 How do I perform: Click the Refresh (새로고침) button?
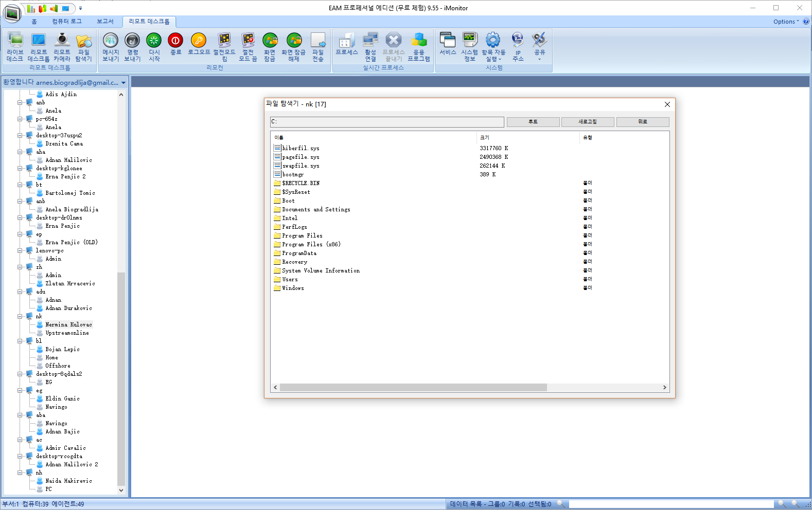(588, 122)
